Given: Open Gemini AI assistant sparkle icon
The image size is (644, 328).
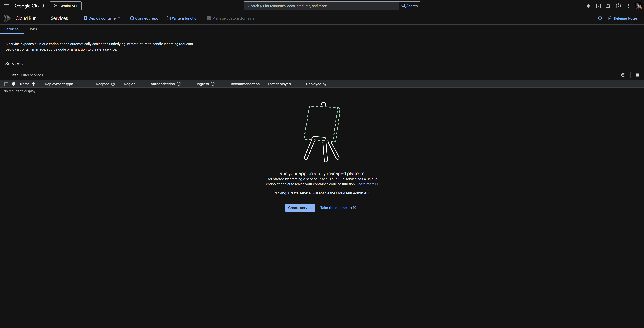Looking at the screenshot, I should (588, 6).
